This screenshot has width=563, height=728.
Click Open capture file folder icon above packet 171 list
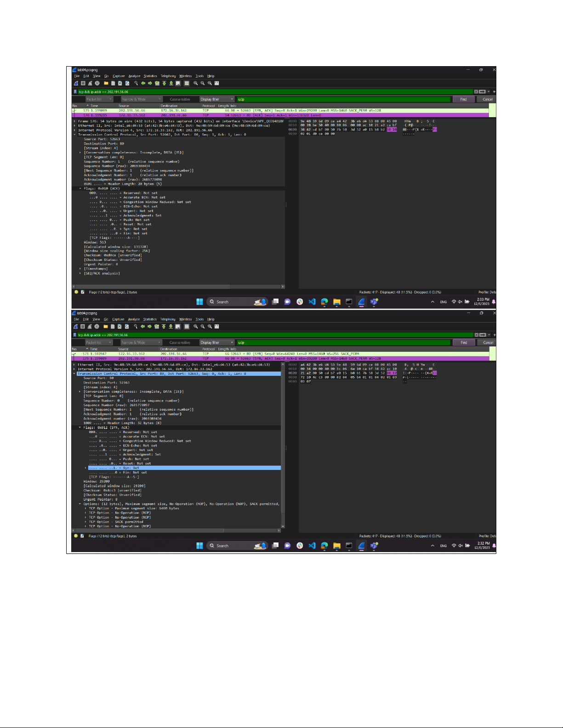[106, 327]
